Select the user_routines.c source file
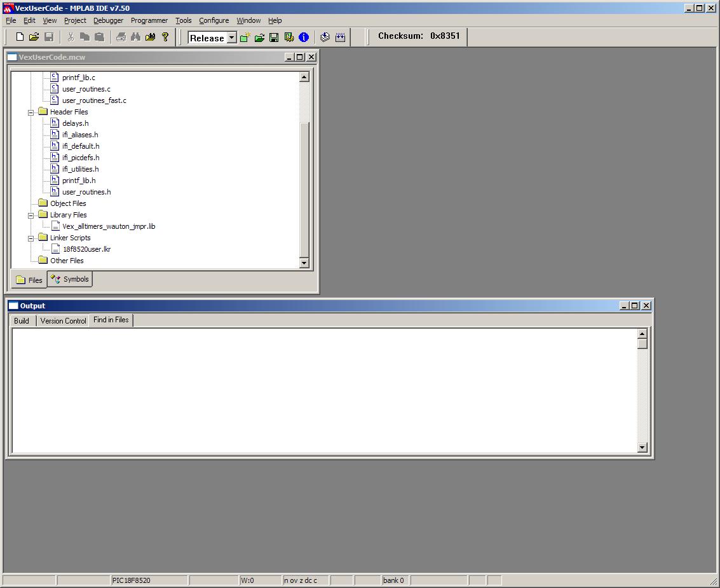Screen dimensions: 720x588 coord(86,88)
